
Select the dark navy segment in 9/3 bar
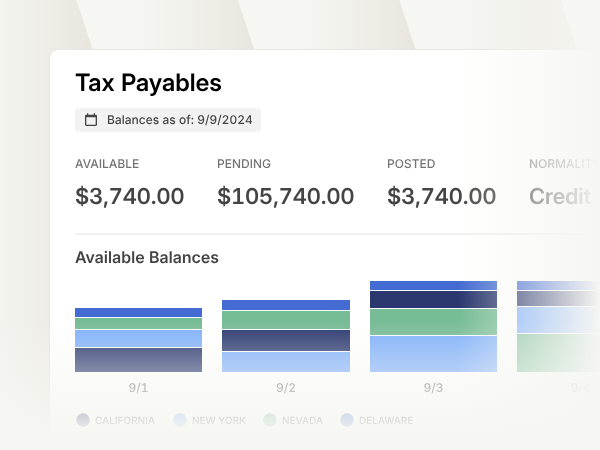click(x=434, y=300)
